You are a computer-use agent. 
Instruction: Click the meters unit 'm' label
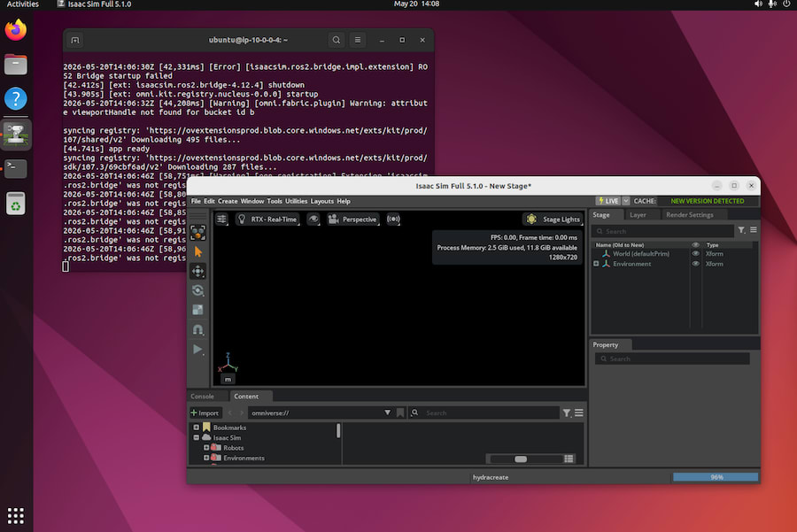pyautogui.click(x=228, y=379)
